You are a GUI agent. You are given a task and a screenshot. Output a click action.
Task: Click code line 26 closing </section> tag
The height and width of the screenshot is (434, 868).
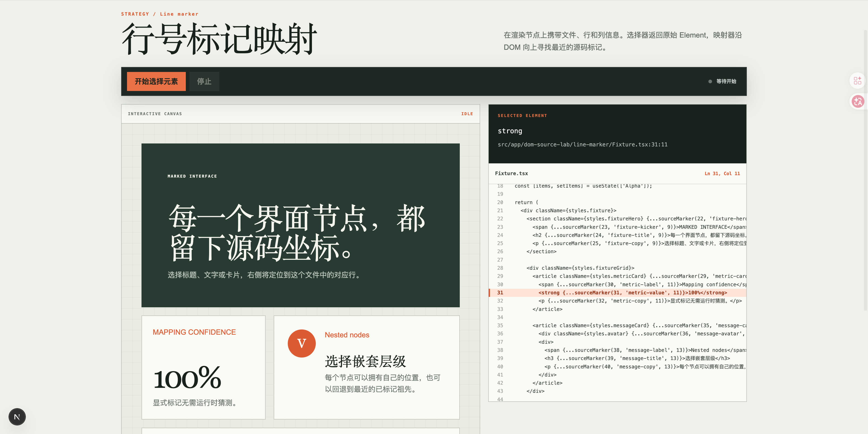(617, 252)
